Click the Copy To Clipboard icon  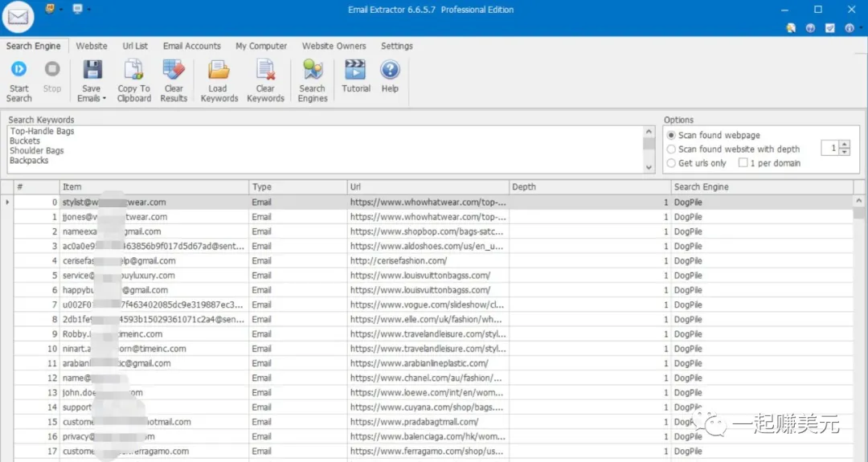point(133,71)
